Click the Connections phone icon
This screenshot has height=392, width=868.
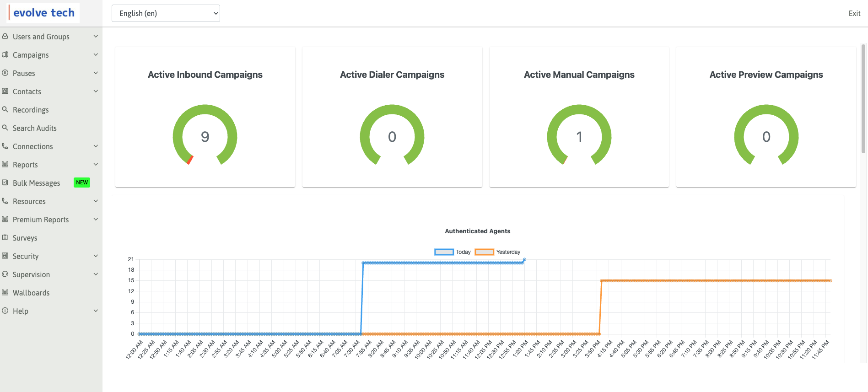click(x=5, y=146)
